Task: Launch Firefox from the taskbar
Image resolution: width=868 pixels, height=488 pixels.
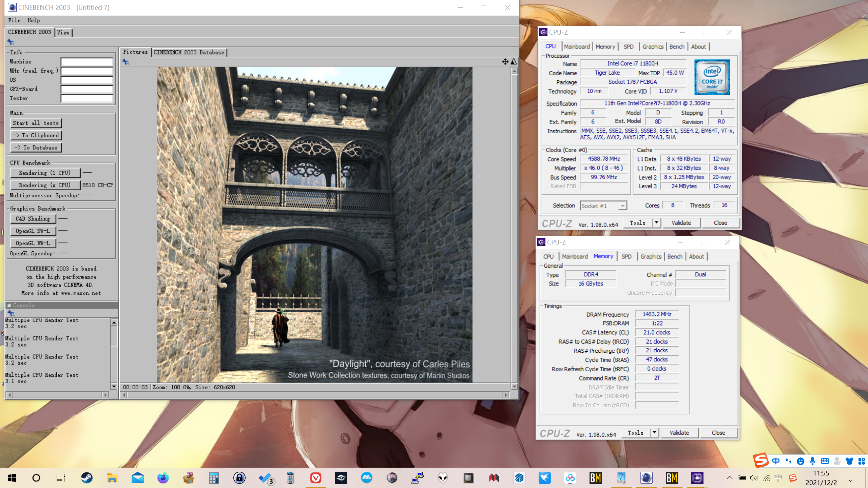Action: [x=163, y=478]
